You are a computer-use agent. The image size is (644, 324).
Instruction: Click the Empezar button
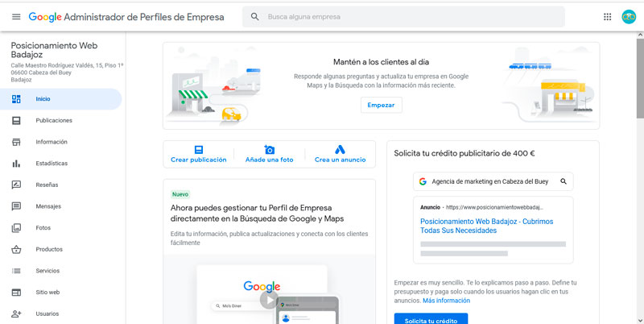coord(381,105)
